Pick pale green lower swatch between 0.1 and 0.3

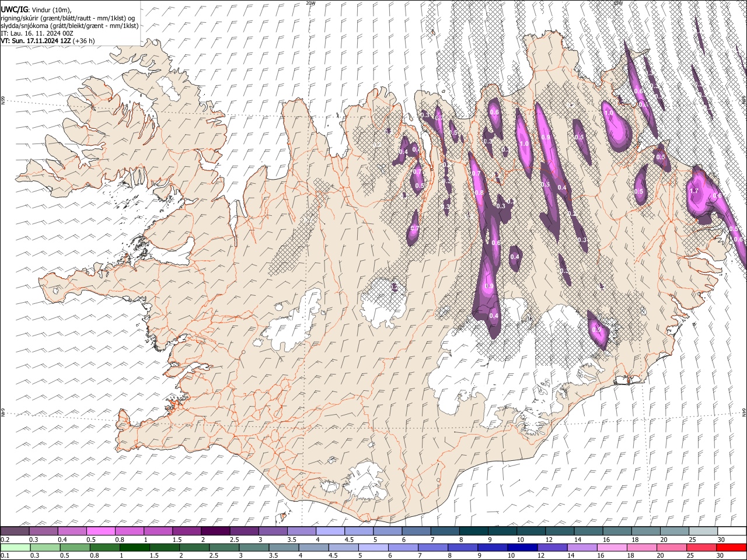point(15,547)
